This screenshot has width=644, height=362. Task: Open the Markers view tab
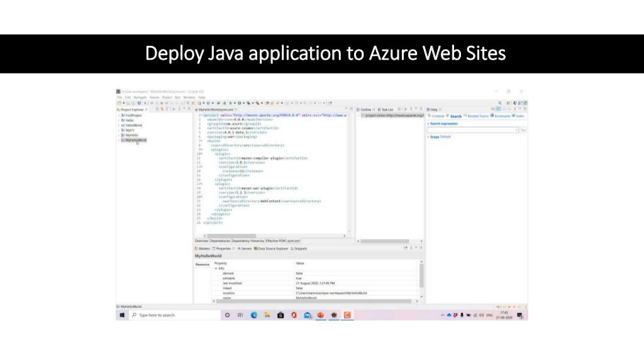coord(202,249)
